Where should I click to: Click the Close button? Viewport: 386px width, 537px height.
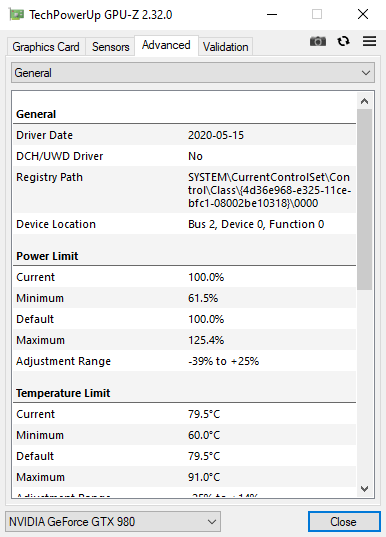click(x=344, y=522)
